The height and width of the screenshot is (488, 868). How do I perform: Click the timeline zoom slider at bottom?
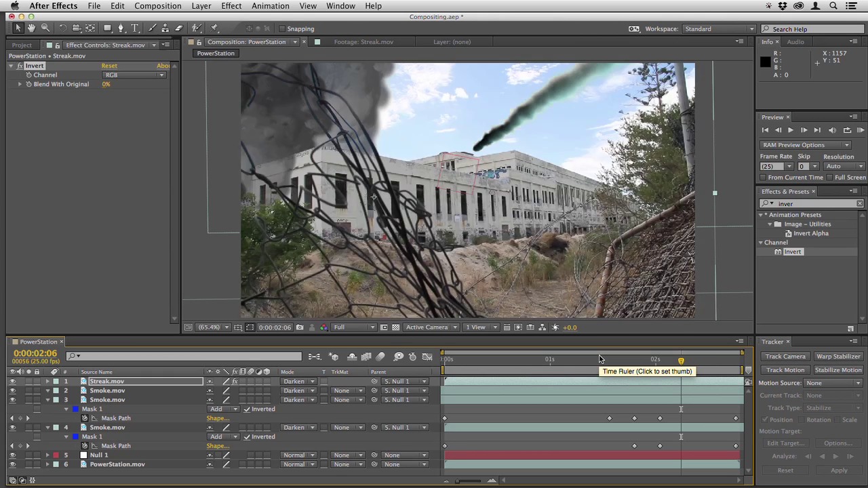point(469,481)
